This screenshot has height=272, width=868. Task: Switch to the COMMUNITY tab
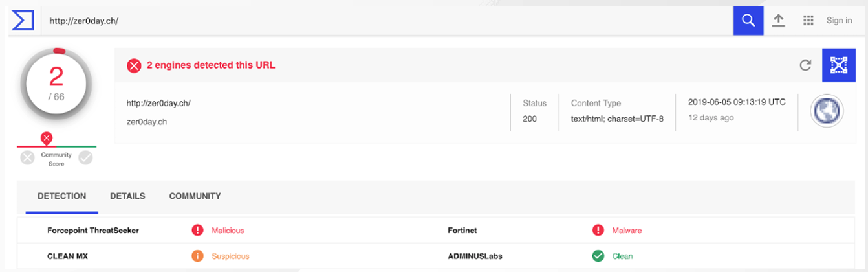pyautogui.click(x=195, y=196)
